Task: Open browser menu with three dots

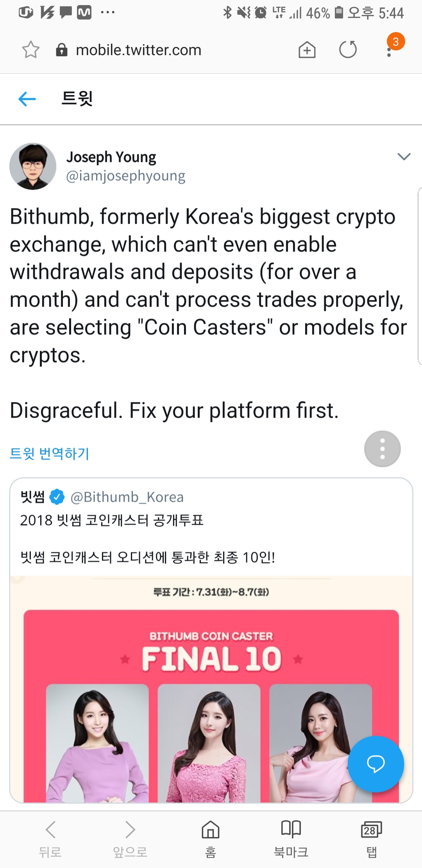Action: 389,50
